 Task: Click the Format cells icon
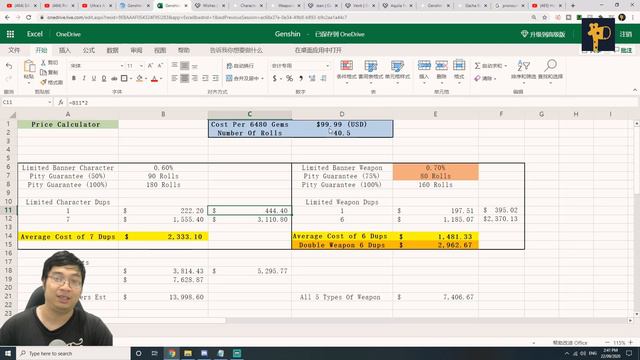click(x=459, y=65)
